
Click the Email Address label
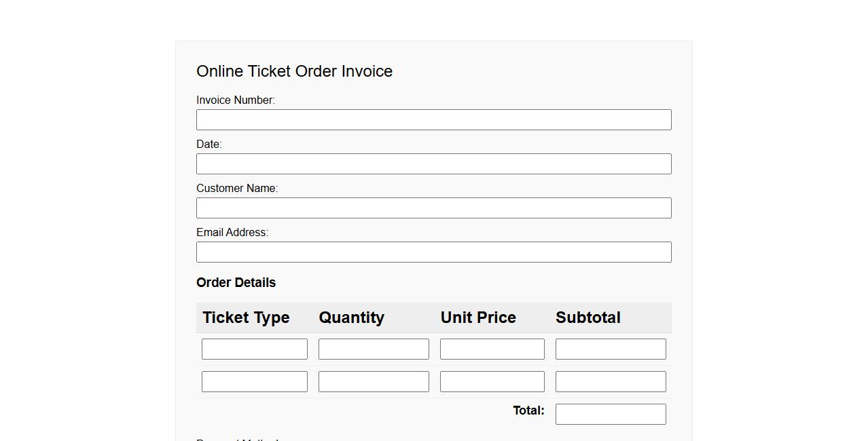(232, 233)
